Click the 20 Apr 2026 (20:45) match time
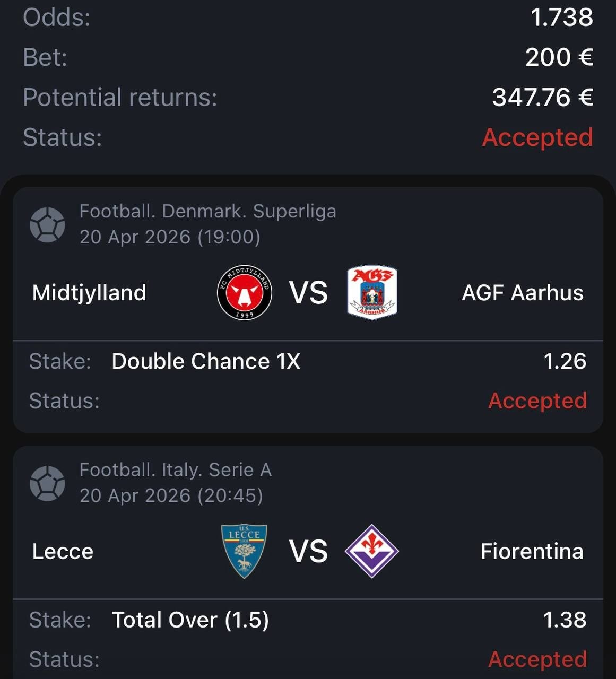 (171, 495)
